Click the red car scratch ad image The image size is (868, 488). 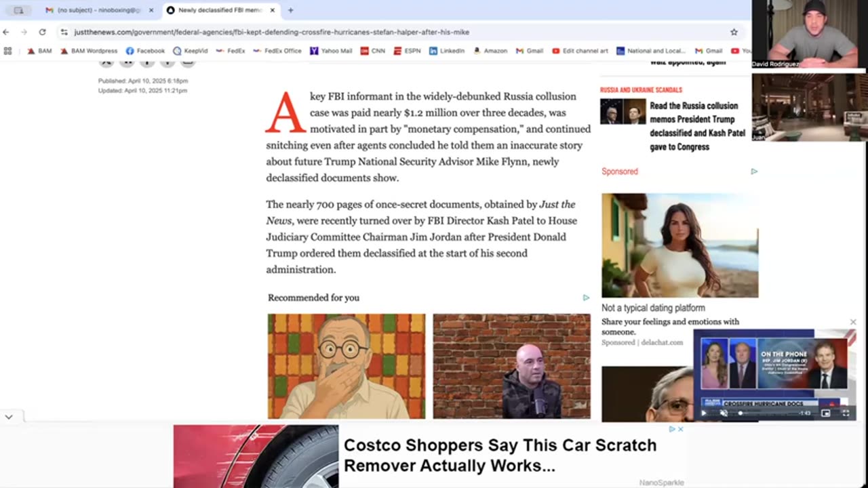[256, 456]
